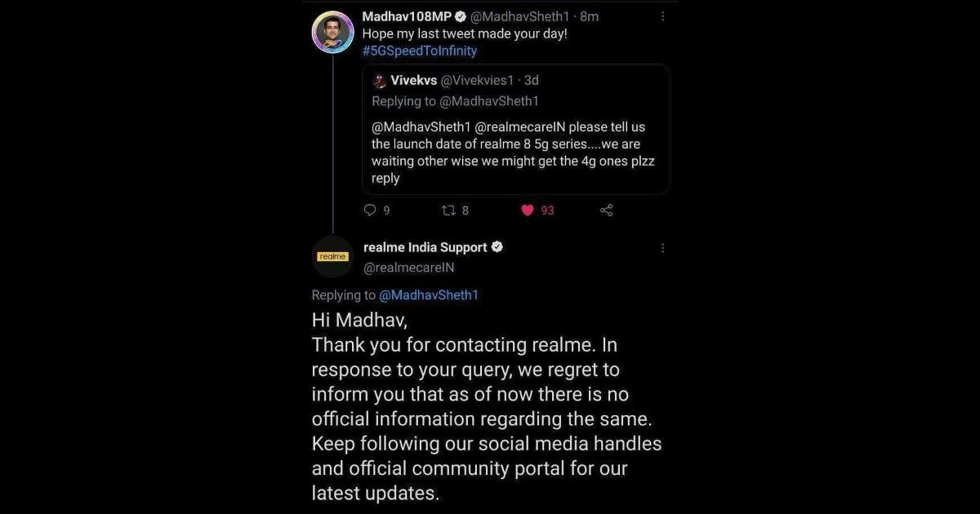Viewport: 980px width, 514px height.
Task: Click the @MadhavSheth1 link after Replying to
Action: 429,295
